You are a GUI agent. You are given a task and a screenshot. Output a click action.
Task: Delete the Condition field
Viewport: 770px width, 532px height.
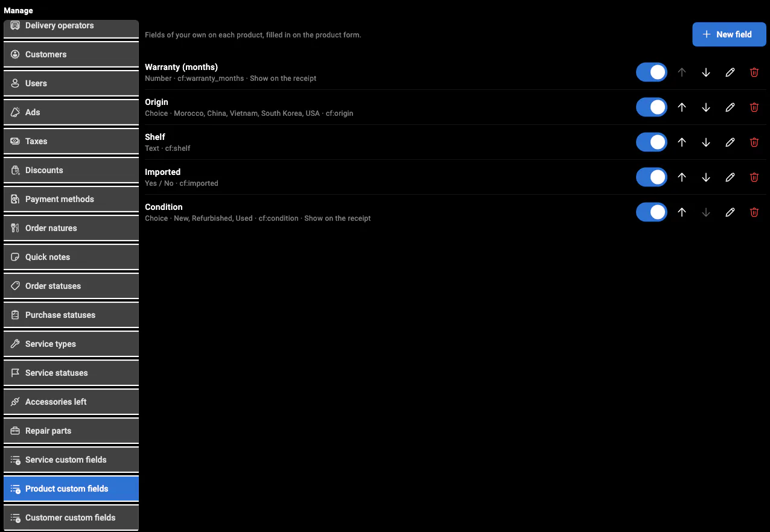click(x=754, y=212)
